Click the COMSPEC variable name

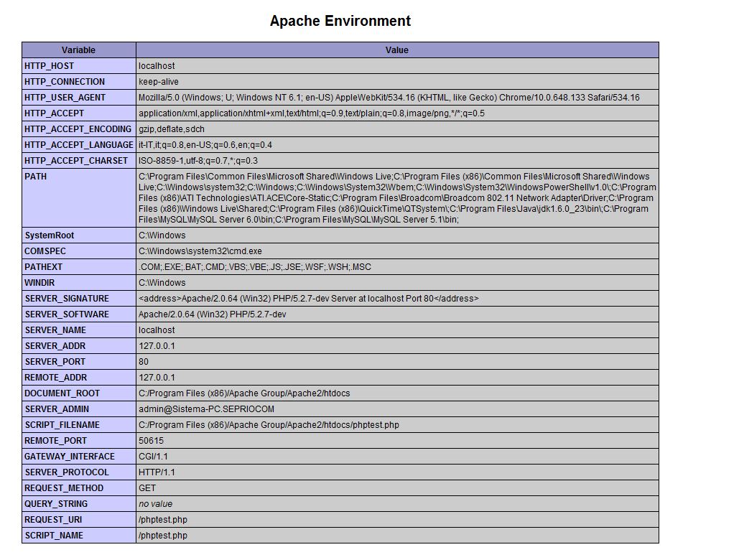point(45,251)
